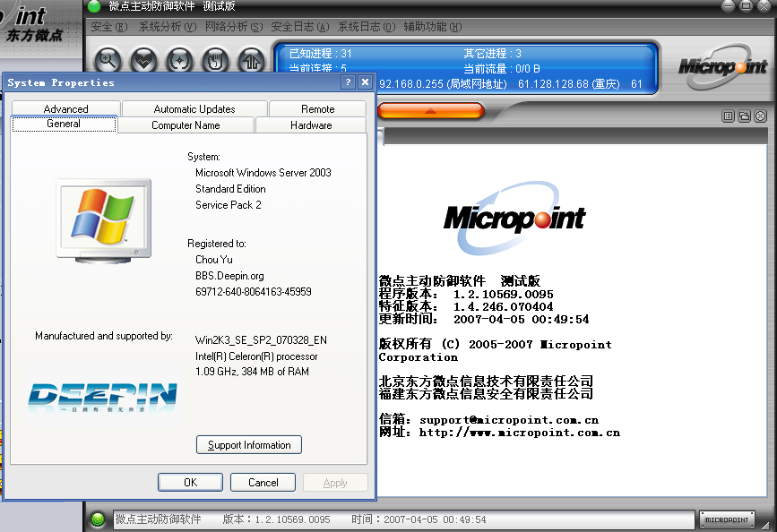The image size is (777, 532).
Task: Open the 系统分析 (V) menu
Action: (x=168, y=27)
